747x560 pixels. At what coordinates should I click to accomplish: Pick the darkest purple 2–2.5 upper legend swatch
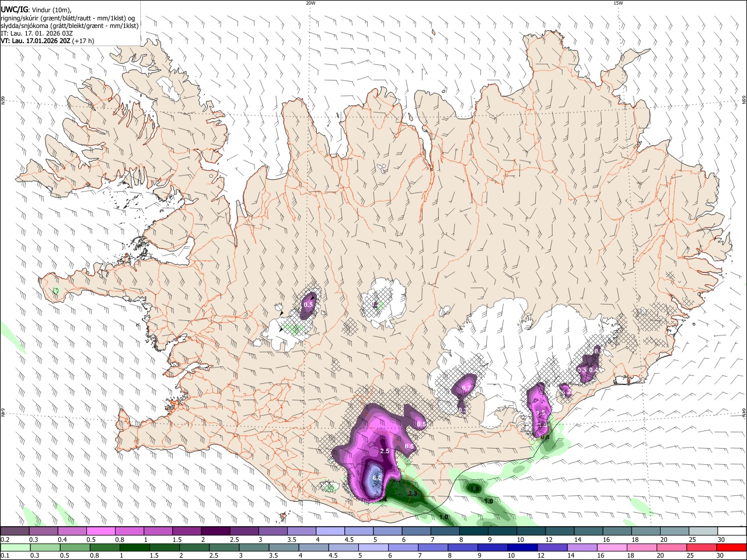pyautogui.click(x=215, y=531)
